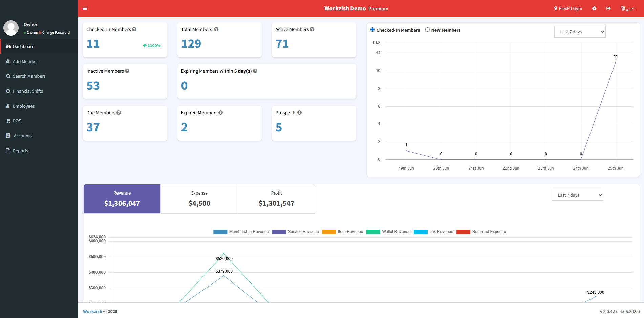644x318 pixels.
Task: Open settings gear icon in header
Action: [594, 8]
